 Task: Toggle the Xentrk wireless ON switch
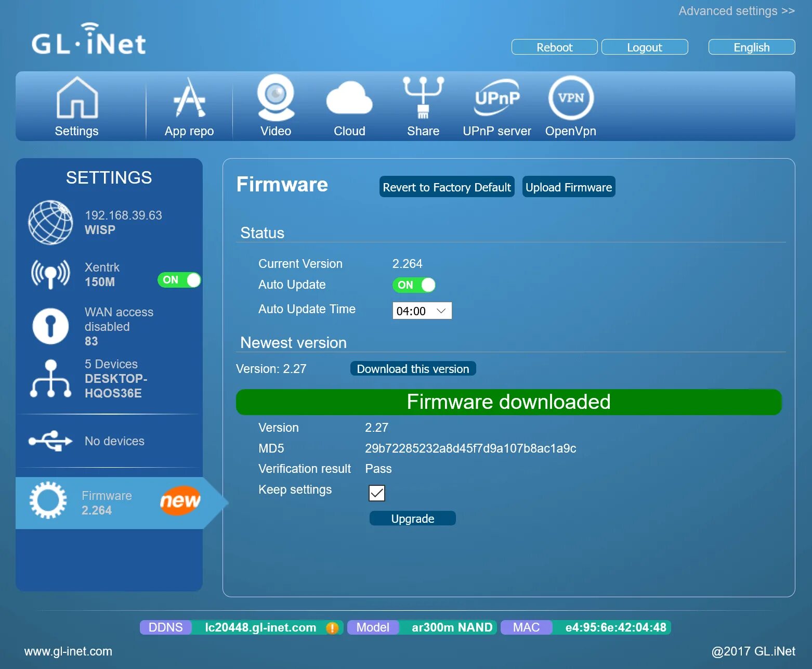coord(179,280)
